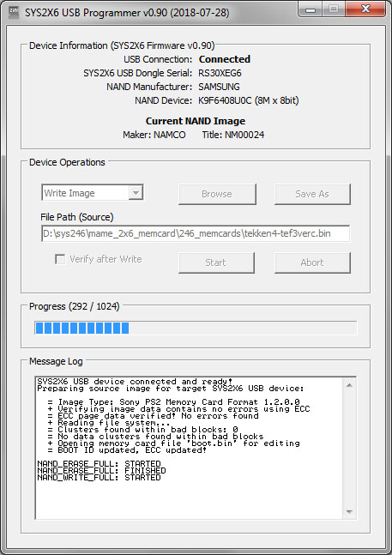Toggle the Verify after Write checkbox

(60, 259)
